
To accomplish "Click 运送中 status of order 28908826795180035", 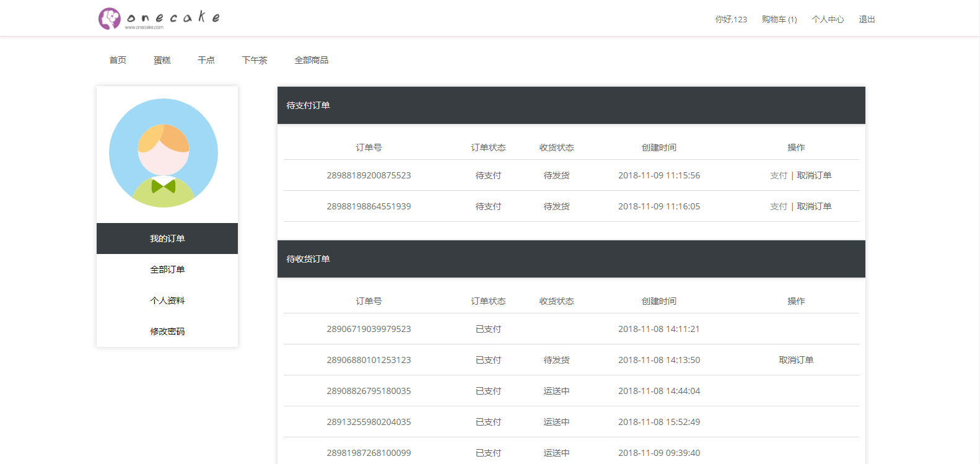I will 556,391.
